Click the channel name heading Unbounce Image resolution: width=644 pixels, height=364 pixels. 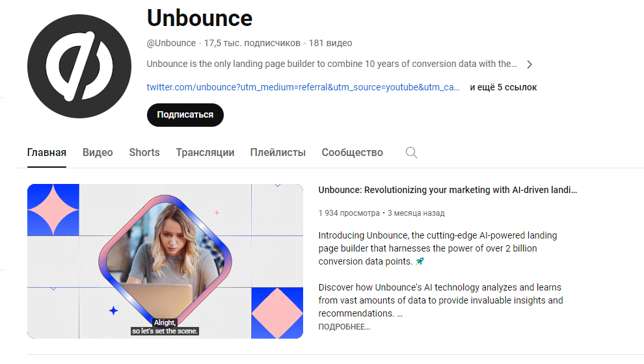(200, 18)
